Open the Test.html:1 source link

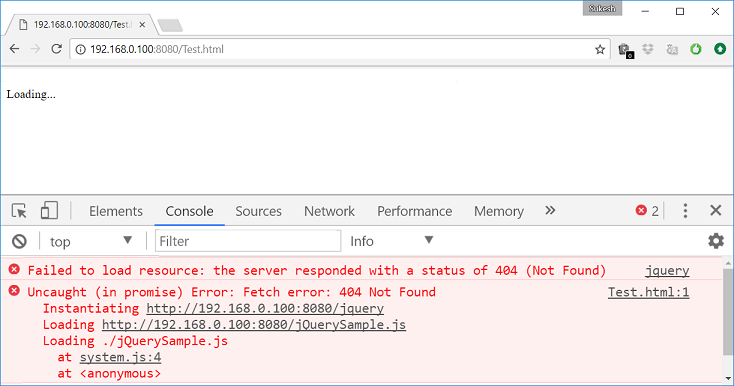[648, 292]
